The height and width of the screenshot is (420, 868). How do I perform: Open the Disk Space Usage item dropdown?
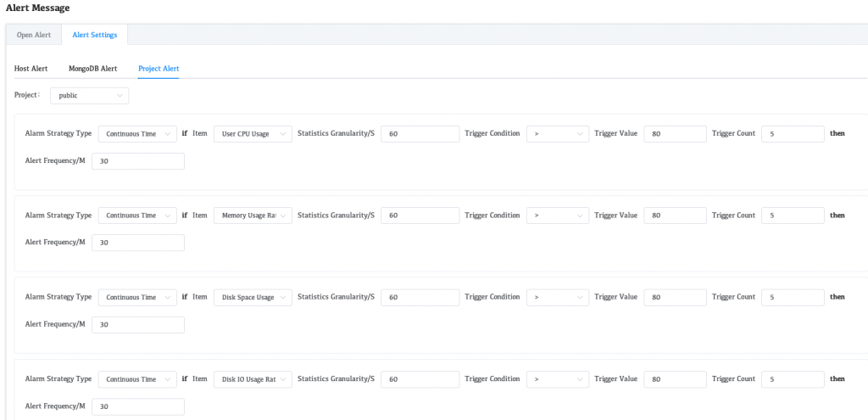[253, 298]
